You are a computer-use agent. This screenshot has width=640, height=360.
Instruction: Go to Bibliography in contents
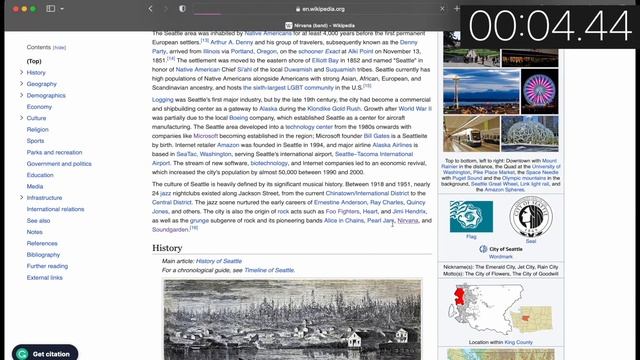tap(43, 255)
